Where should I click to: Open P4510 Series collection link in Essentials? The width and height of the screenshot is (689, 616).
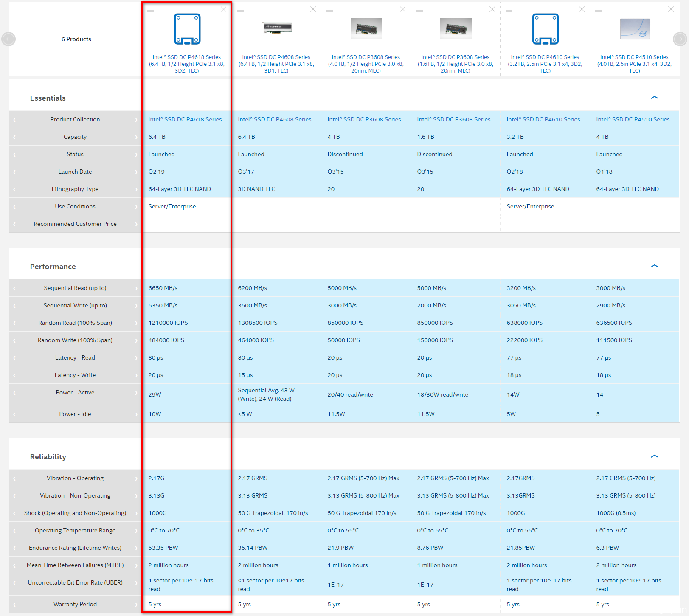tap(633, 119)
